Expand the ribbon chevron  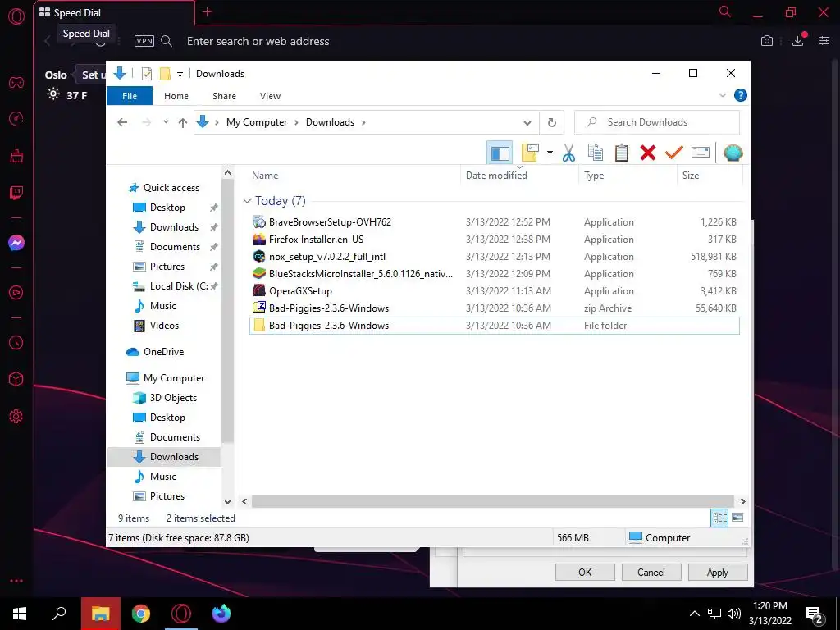[722, 95]
